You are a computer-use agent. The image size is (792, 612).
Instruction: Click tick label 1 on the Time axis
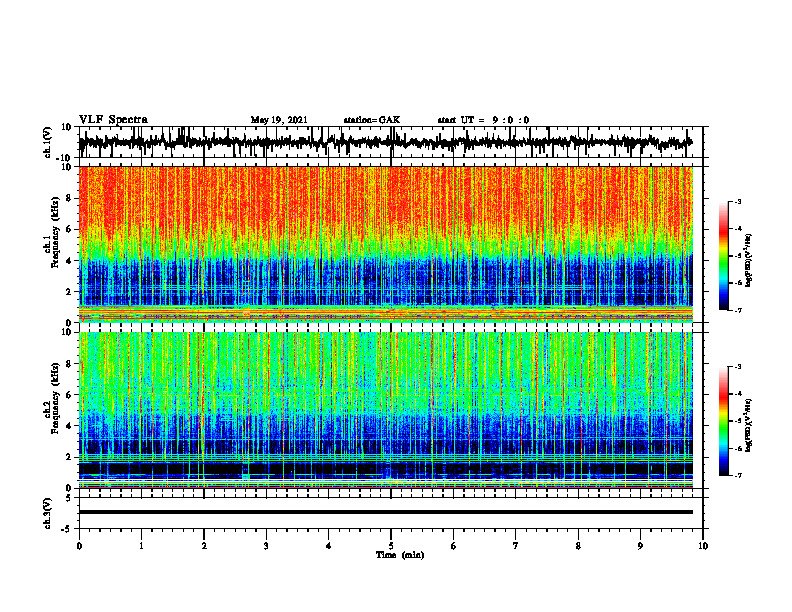point(141,546)
